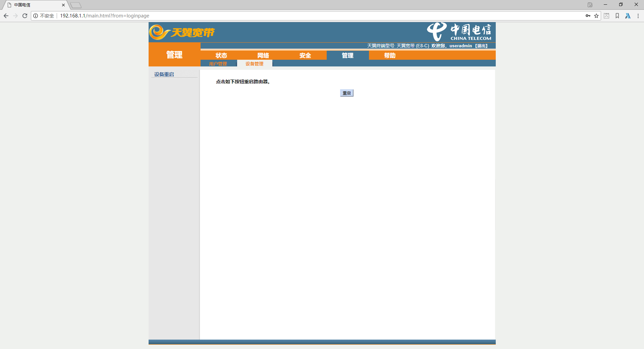Viewport: 644px width, 349px height.
Task: Click the 天翼宽带 logo
Action: pos(182,32)
